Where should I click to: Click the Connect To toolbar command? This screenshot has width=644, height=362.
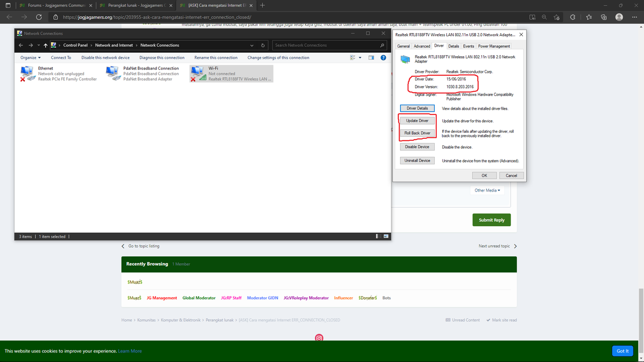61,58
